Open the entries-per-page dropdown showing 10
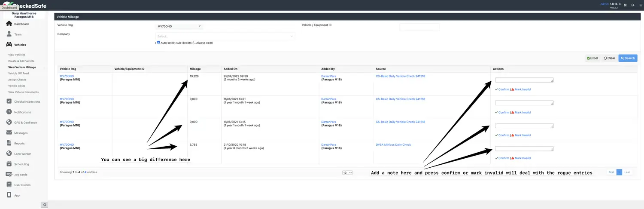This screenshot has height=209, width=644. 347,172
